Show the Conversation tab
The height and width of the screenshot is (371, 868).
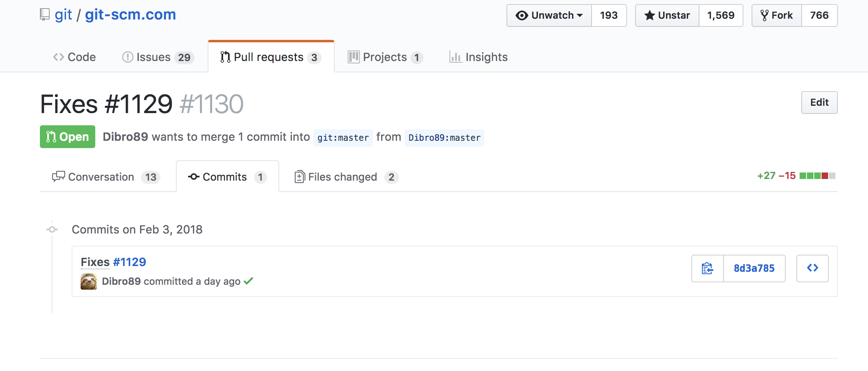[x=106, y=177]
